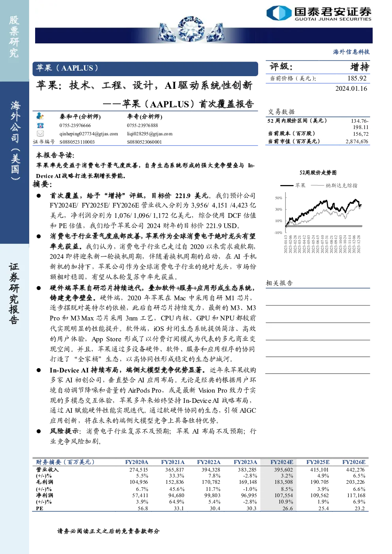Click the 风险提示 bullet heading
The height and width of the screenshot is (554, 392).
click(65, 431)
